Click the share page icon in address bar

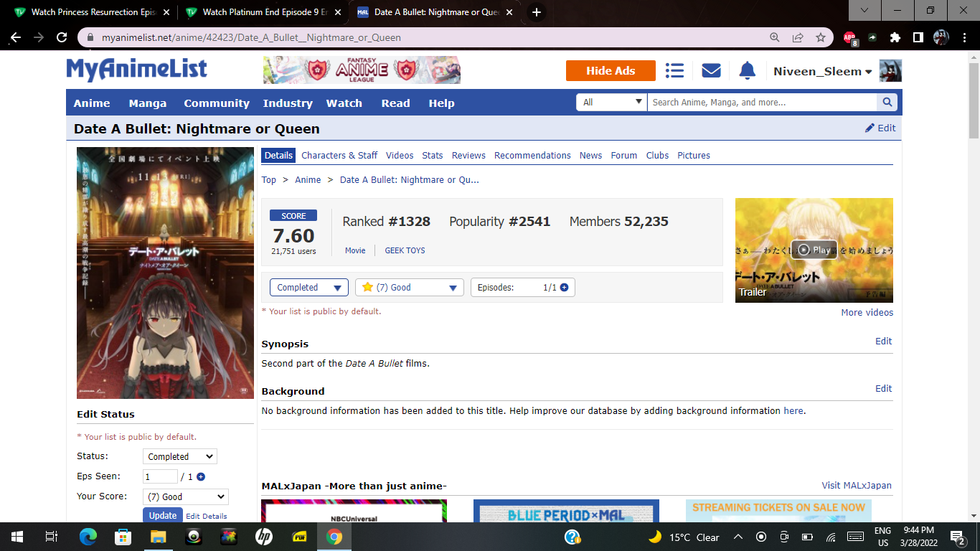pos(797,37)
